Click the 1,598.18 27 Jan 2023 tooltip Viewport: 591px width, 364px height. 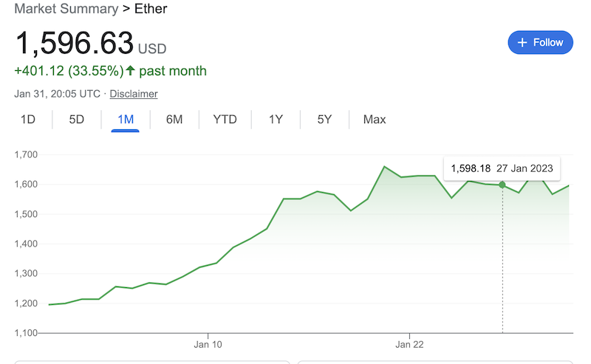pyautogui.click(x=502, y=168)
